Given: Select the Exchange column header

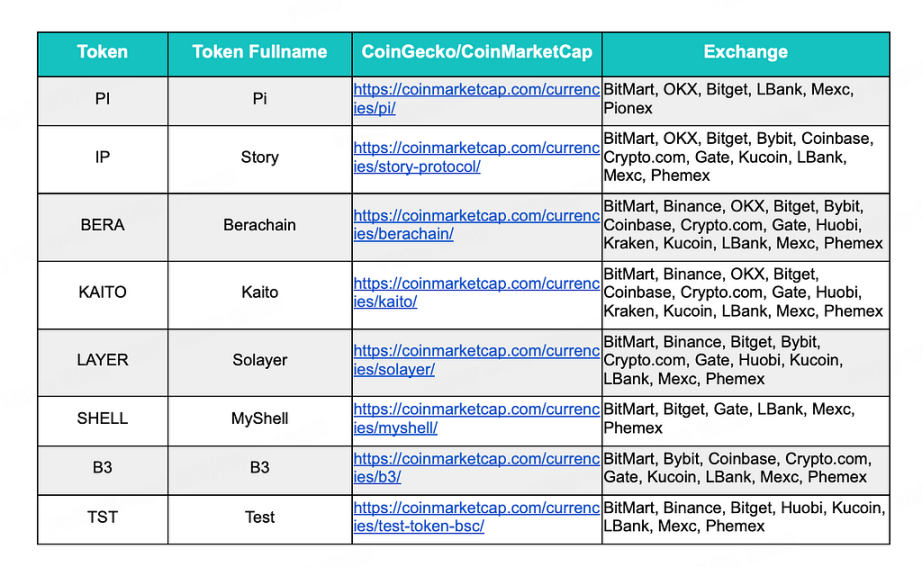Looking at the screenshot, I should (746, 52).
